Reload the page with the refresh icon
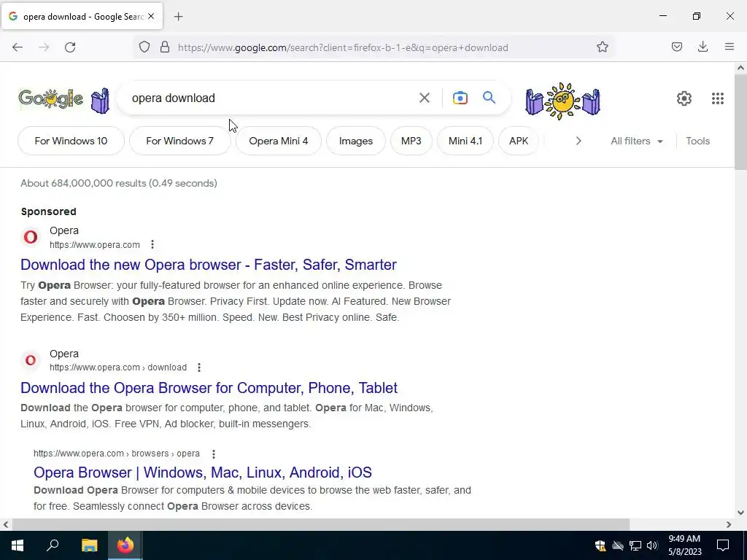Screen dimensions: 747x560 pos(70,47)
